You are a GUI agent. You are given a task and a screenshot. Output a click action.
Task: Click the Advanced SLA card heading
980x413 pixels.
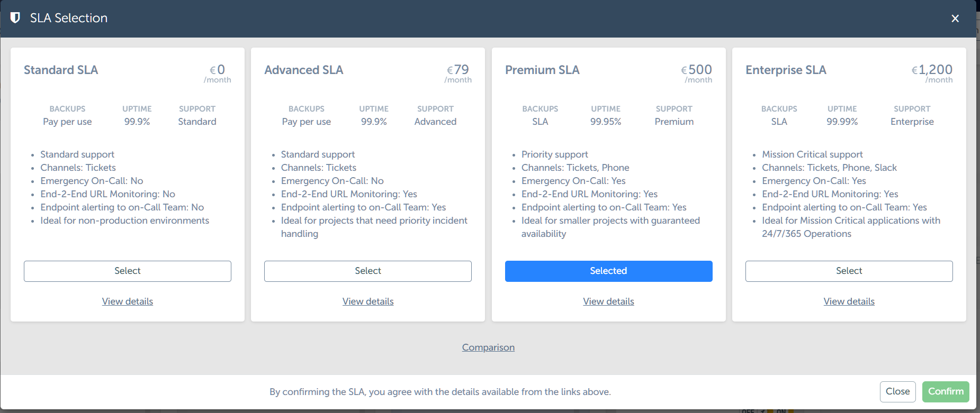[x=304, y=70]
